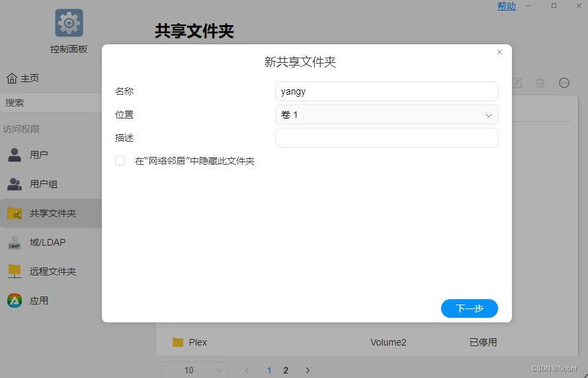Minimize the control panel window
Viewport: 588px width, 378px height.
point(528,6)
